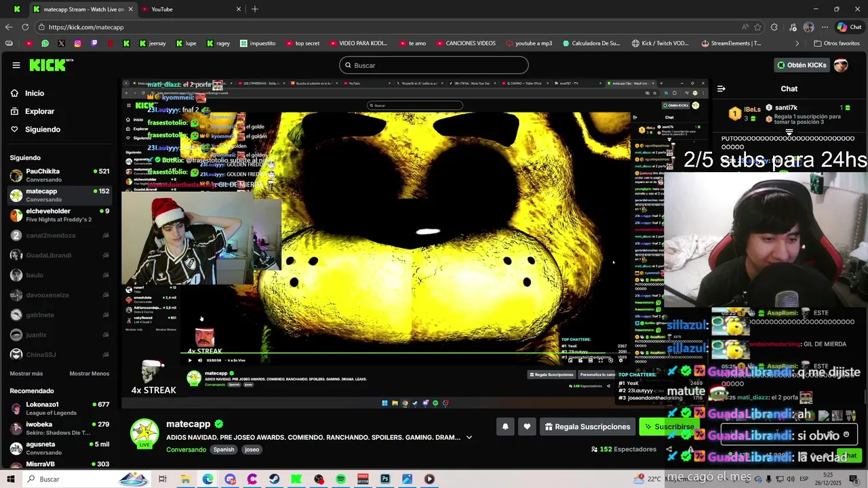This screenshot has height=488, width=868.
Task: Collapse the Chat panel with arrow icon
Action: point(721,89)
